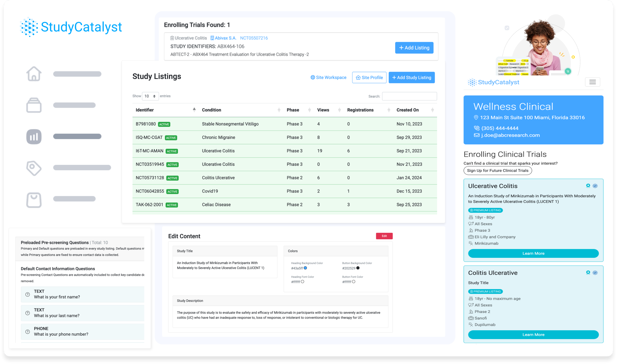This screenshot has height=364, width=617.
Task: Open the briefcase icon in the sidebar
Action: coord(34,105)
